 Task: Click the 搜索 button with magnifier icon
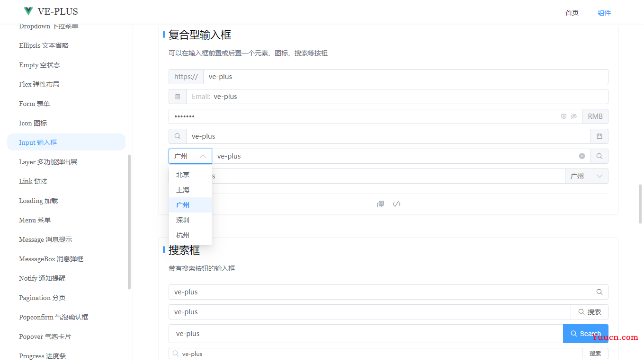pos(590,312)
